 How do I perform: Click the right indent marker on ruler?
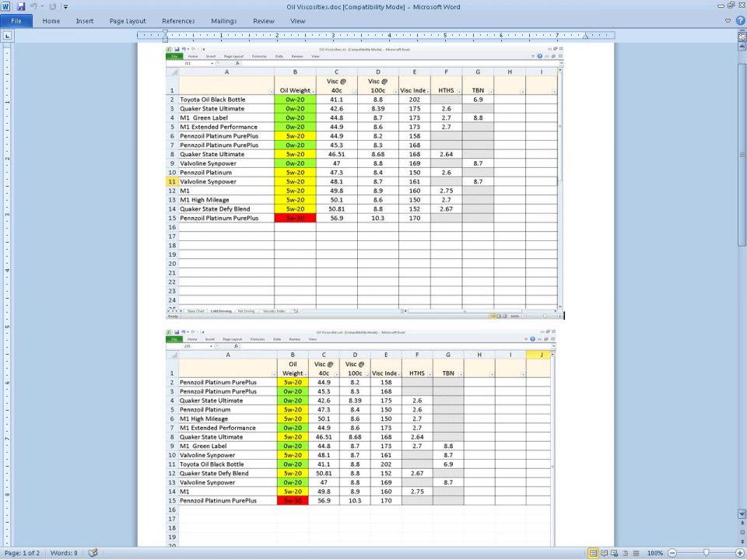coord(585,37)
